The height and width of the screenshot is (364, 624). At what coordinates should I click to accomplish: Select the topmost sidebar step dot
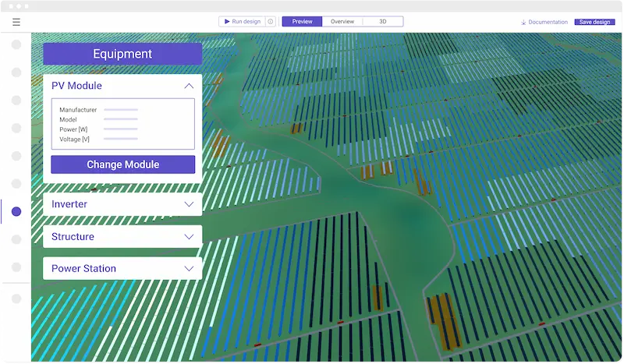pos(16,44)
